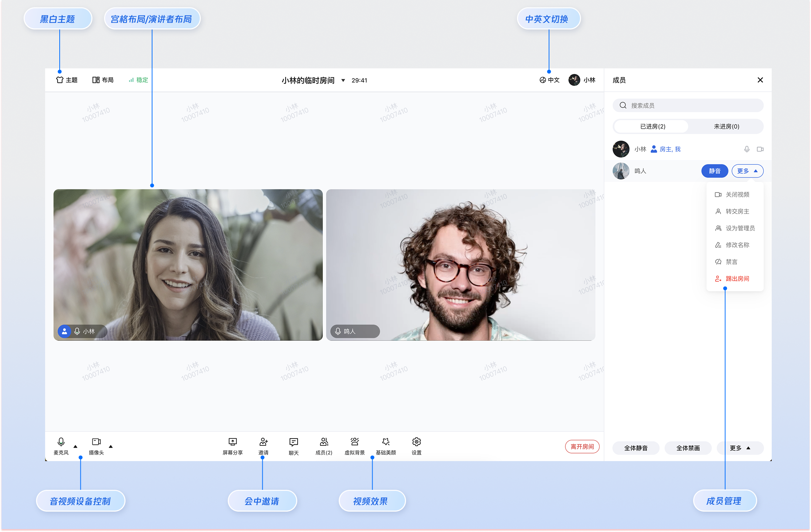Click the 离开房间 leave room button

582,447
